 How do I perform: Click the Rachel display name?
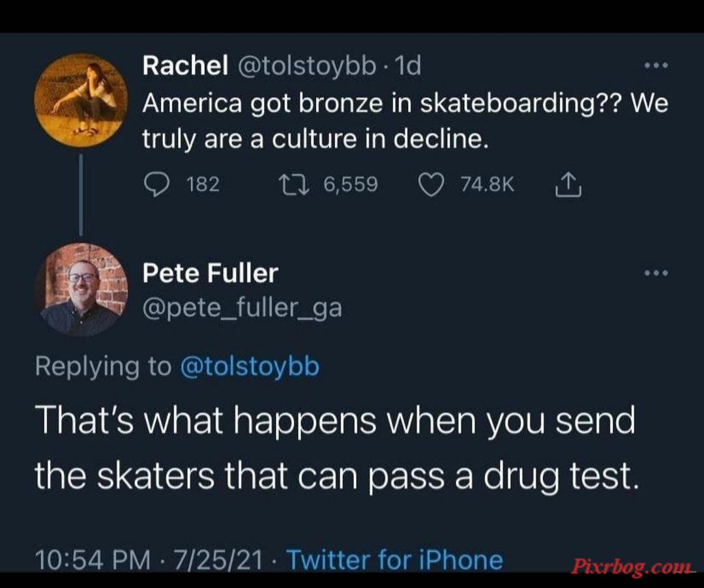coord(185,66)
